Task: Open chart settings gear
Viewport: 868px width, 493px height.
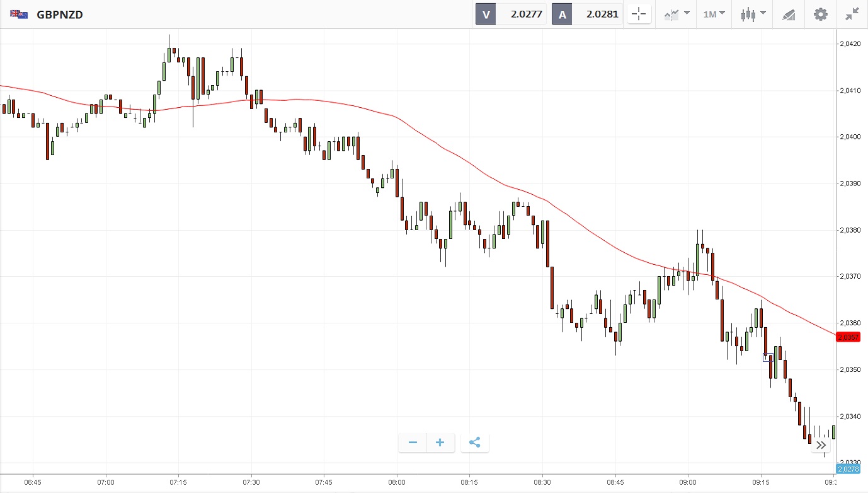Action: (820, 14)
